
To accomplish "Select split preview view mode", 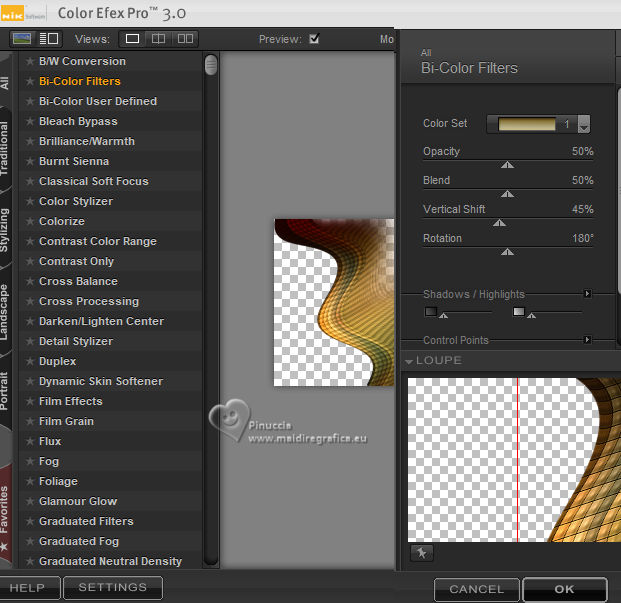I will pos(158,39).
